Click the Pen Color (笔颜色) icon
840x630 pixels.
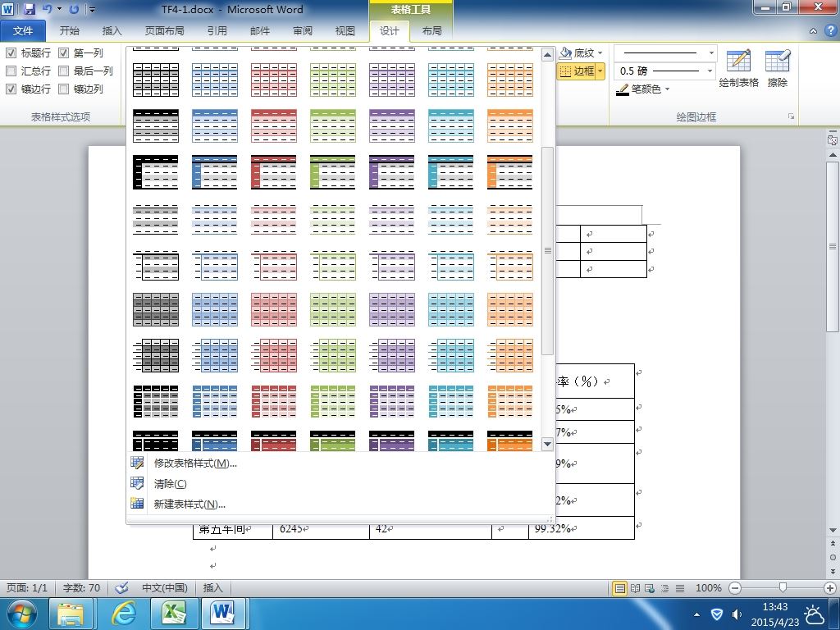(x=623, y=89)
